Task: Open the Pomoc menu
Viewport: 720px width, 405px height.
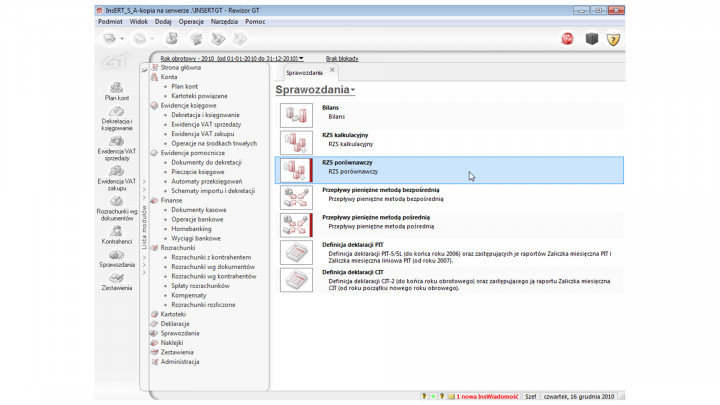Action: (x=255, y=22)
